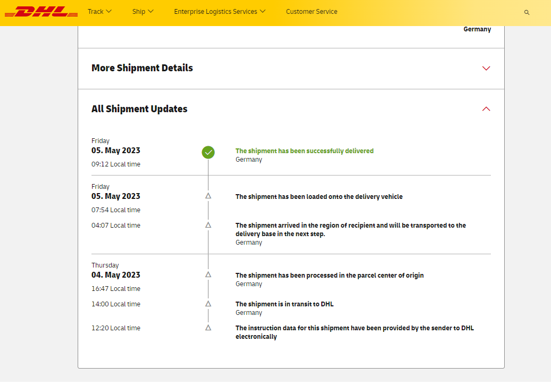Click the successfully delivered status text
This screenshot has height=392, width=551.
pyautogui.click(x=304, y=151)
